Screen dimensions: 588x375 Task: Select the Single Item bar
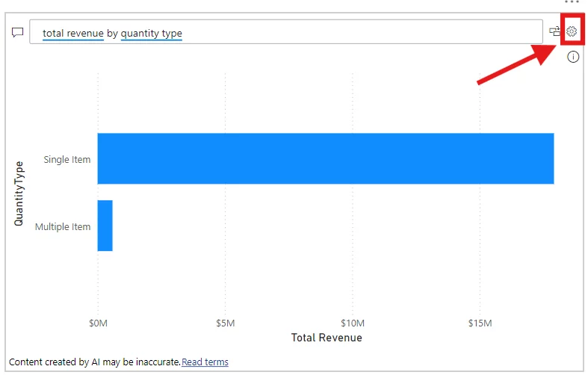tap(325, 158)
